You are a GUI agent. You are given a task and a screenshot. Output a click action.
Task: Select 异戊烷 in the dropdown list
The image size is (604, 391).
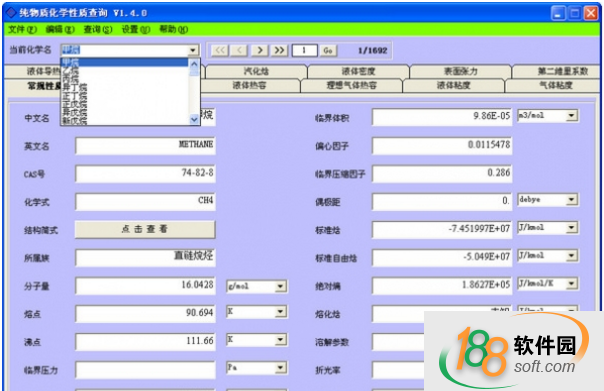pos(125,112)
